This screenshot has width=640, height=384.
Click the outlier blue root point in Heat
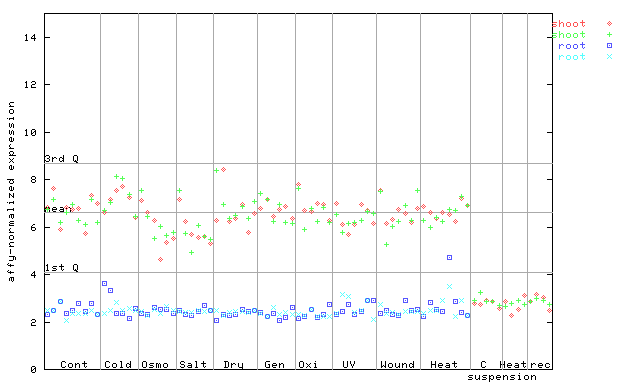449,257
